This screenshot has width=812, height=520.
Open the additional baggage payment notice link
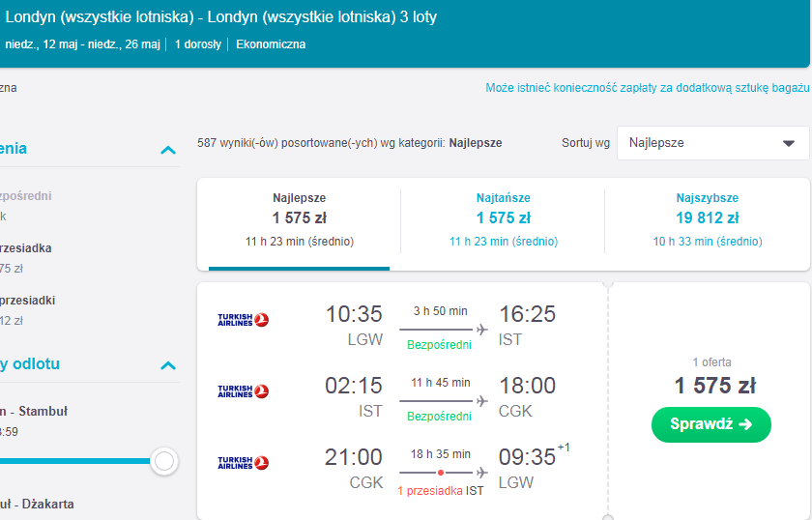pyautogui.click(x=648, y=88)
